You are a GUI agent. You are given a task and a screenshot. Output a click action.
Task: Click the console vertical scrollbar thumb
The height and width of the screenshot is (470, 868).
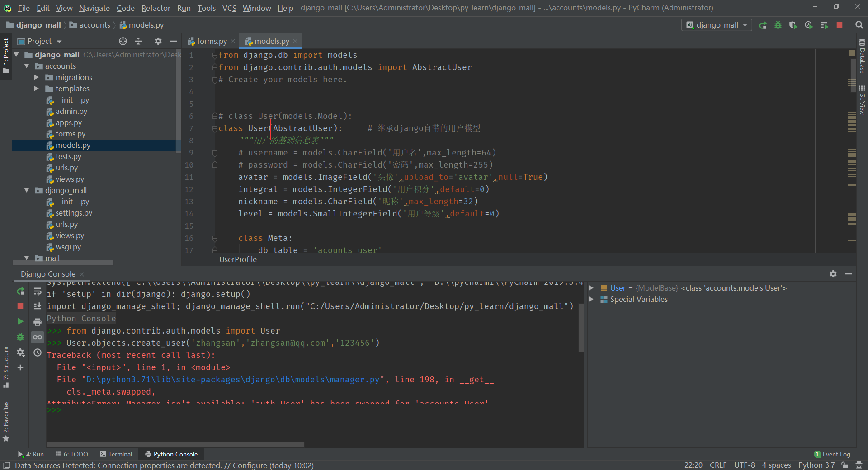(x=581, y=328)
